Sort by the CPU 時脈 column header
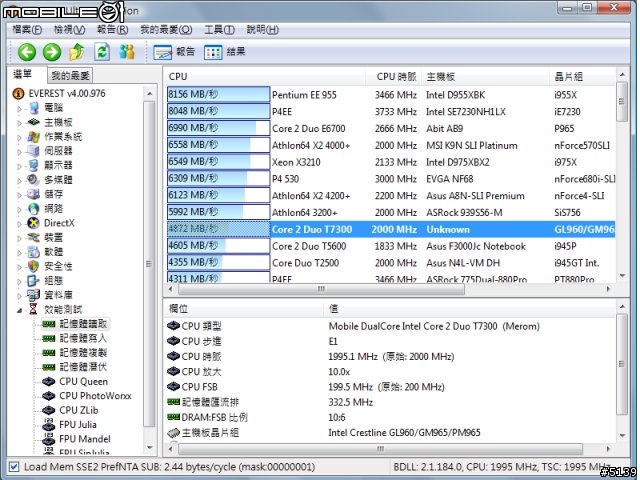 [x=394, y=76]
